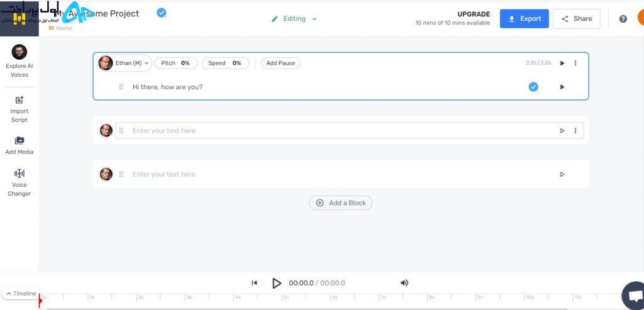
Task: Open Import Script tool
Action: point(19,109)
